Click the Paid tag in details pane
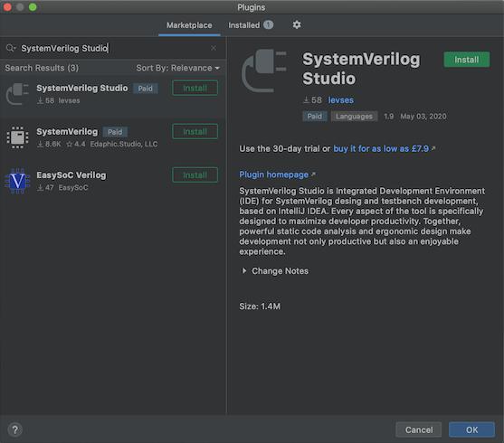504x443 pixels. coord(314,117)
